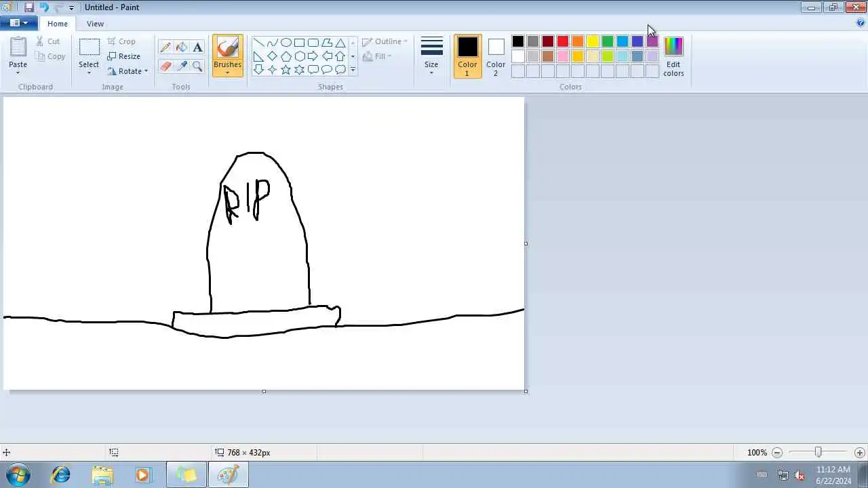868x488 pixels.
Task: Open the Customize Quick Access Toolbar arrow
Action: [71, 8]
